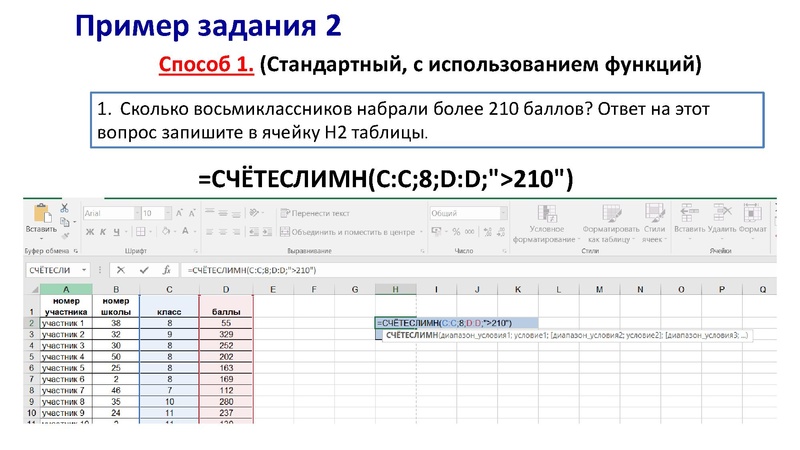Open Стили ячеек gallery
This screenshot has height=450, width=800.
[x=654, y=224]
